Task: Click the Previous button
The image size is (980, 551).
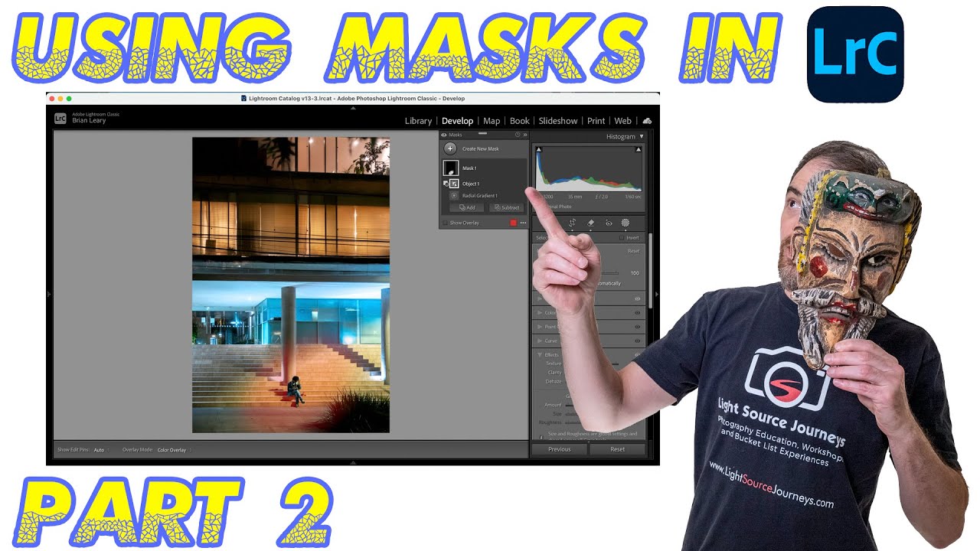Action: tap(560, 449)
